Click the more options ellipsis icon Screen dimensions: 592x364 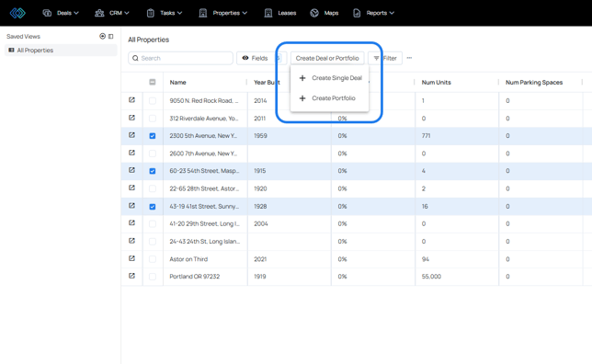pyautogui.click(x=409, y=58)
